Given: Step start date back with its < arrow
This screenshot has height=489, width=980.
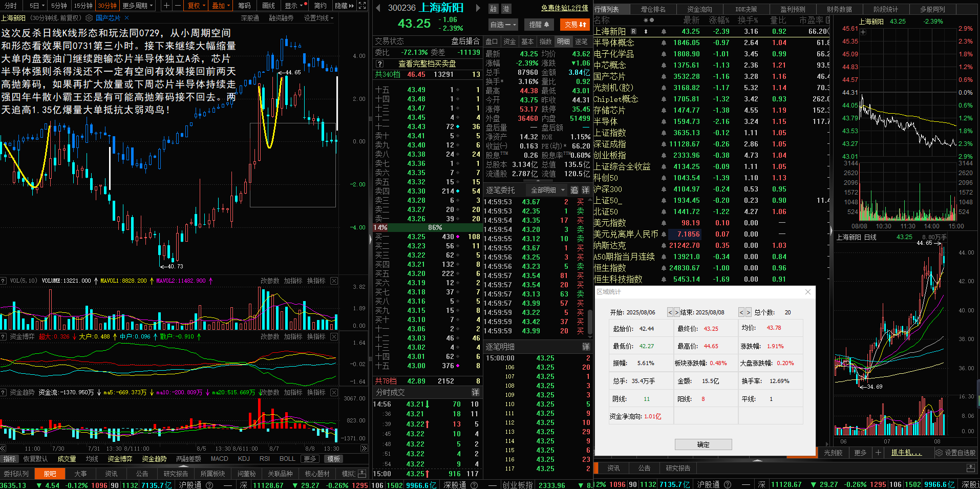Looking at the screenshot, I should click(x=670, y=312).
